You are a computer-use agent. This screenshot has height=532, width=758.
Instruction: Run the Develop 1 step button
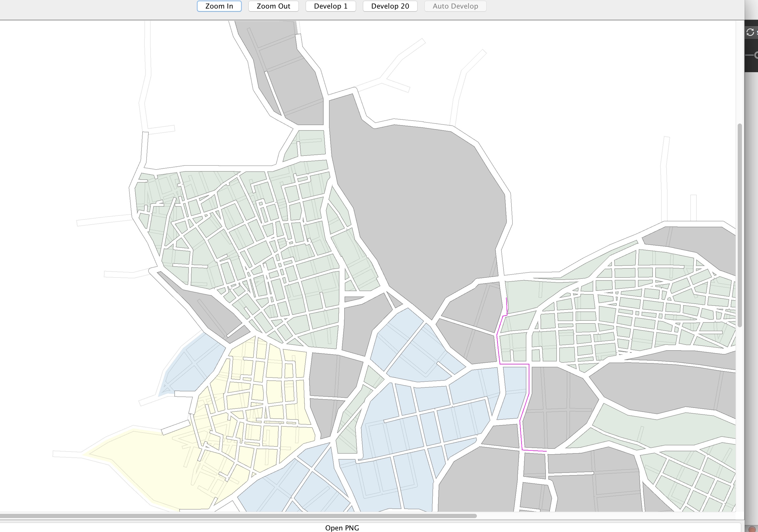click(x=331, y=6)
